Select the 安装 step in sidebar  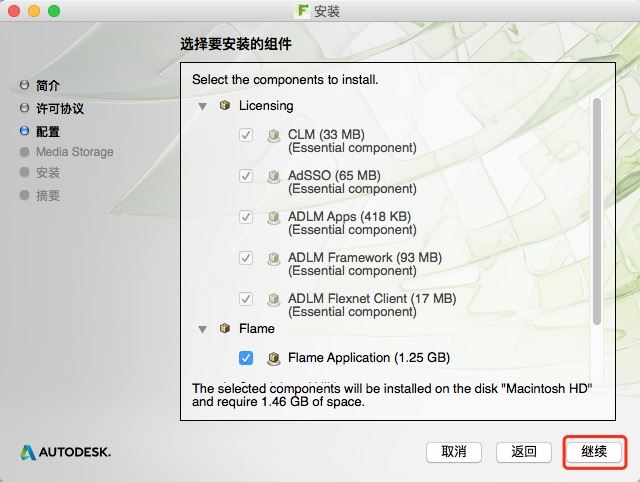[40, 173]
